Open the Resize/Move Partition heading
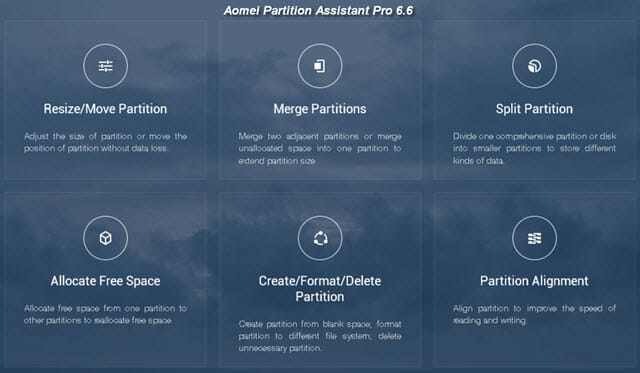Screen dimensions: 640x373 105,109
